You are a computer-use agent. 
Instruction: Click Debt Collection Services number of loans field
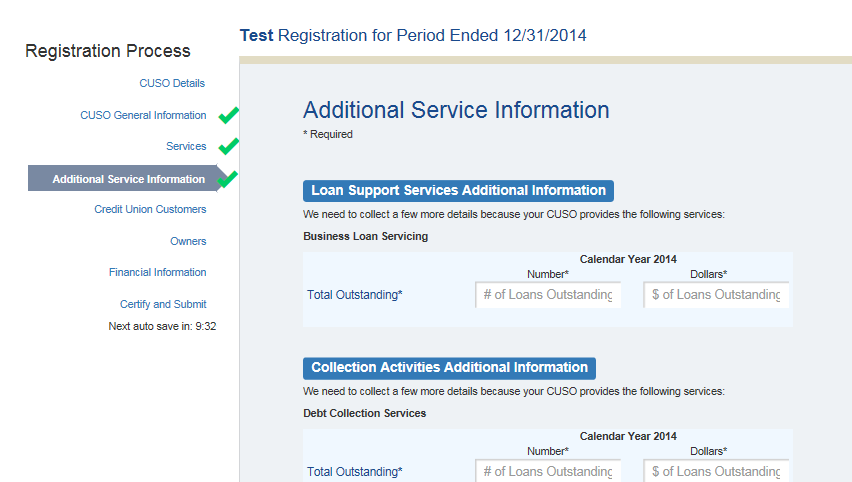(x=547, y=471)
